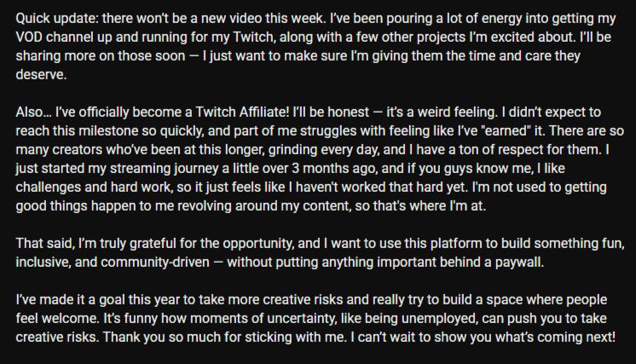The width and height of the screenshot is (636, 364).
Task: Click the words "That said" starting third paragraph
Action: click(x=44, y=243)
